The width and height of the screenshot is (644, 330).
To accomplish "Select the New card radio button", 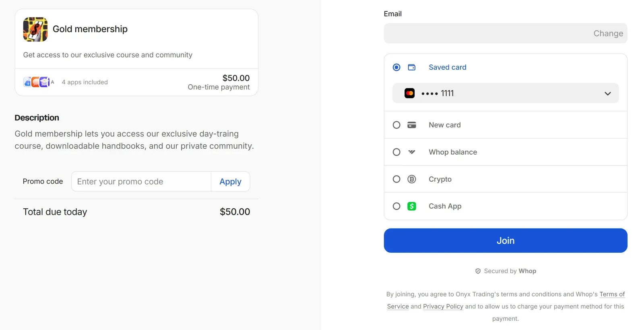I will [x=396, y=125].
